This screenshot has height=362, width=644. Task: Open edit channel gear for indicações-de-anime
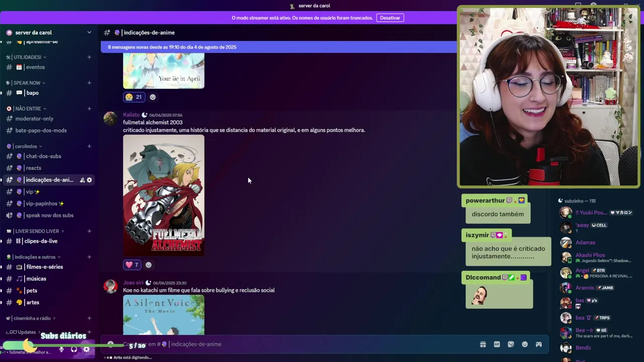pos(90,180)
